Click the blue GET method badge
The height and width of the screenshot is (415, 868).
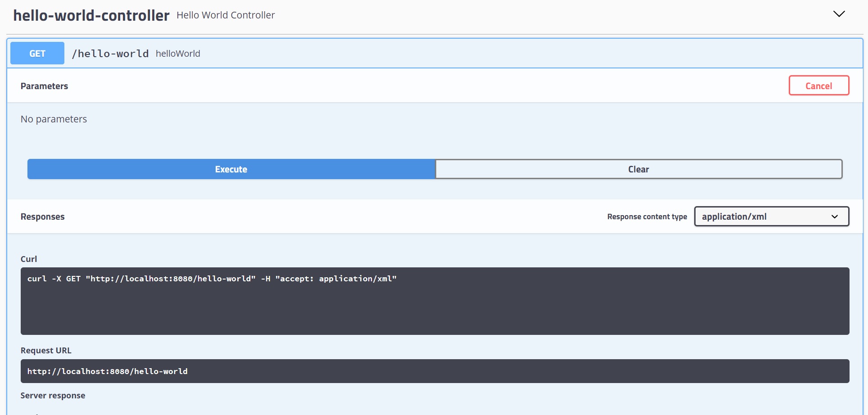37,54
